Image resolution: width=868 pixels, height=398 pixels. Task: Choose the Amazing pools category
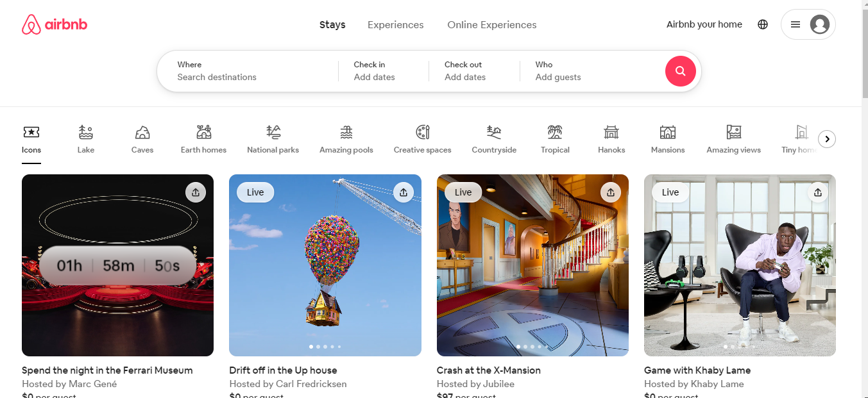pos(346,139)
